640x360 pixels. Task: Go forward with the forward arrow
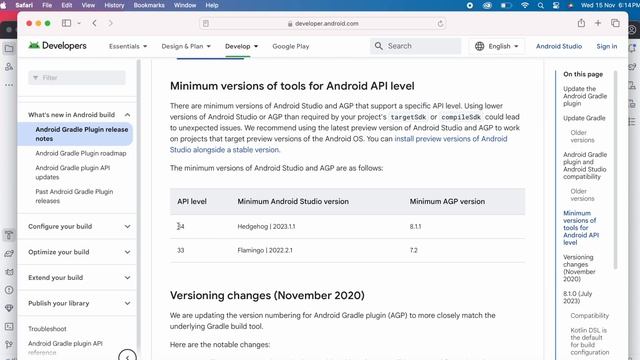pyautogui.click(x=110, y=23)
